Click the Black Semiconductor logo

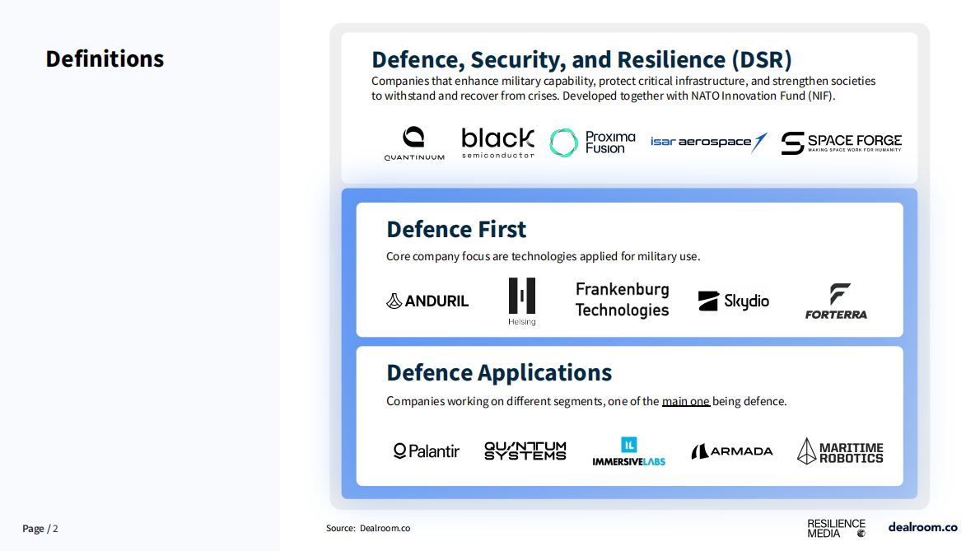click(x=497, y=142)
